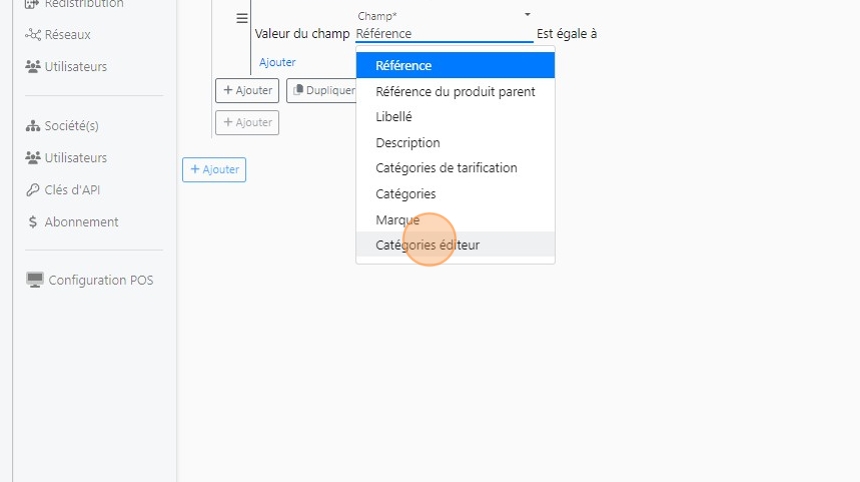Click the hamburger drag handle icon
This screenshot has width=860, height=482.
pyautogui.click(x=242, y=18)
